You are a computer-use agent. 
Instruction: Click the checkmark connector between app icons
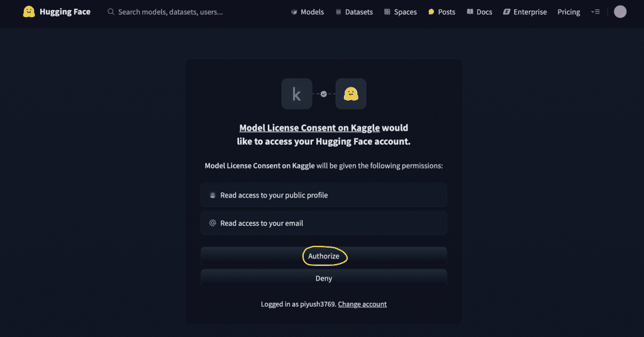tap(324, 94)
